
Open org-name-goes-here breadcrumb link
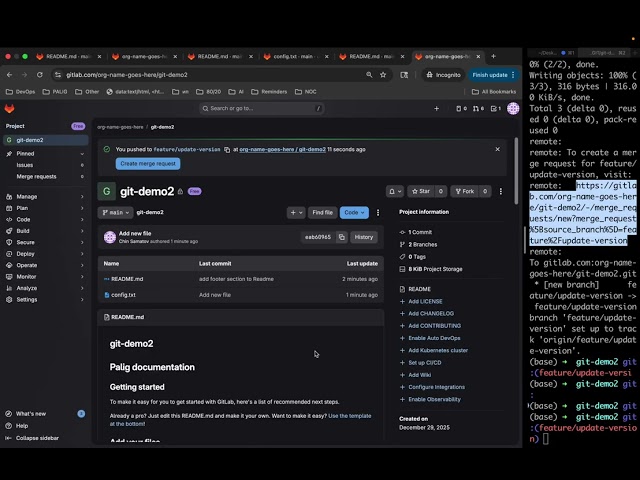pos(120,127)
